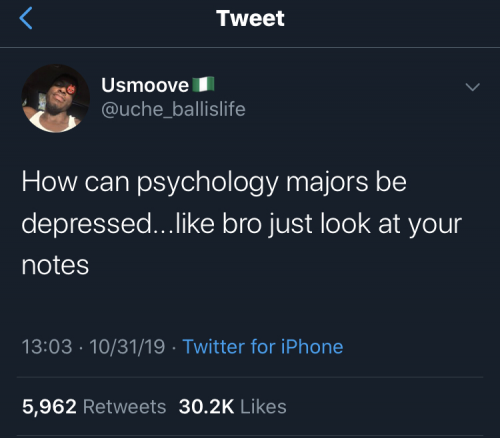Open Usmoove's profile picture

(55, 99)
